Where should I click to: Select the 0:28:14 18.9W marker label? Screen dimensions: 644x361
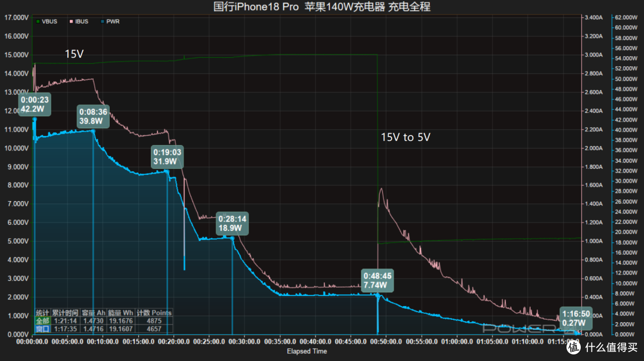click(x=232, y=224)
